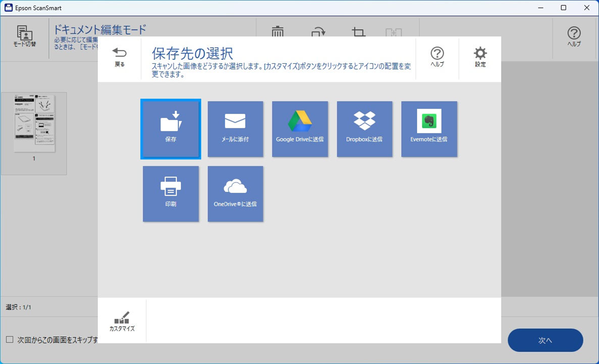Send the scan to Evernote
The height and width of the screenshot is (364, 599).
coord(429,129)
